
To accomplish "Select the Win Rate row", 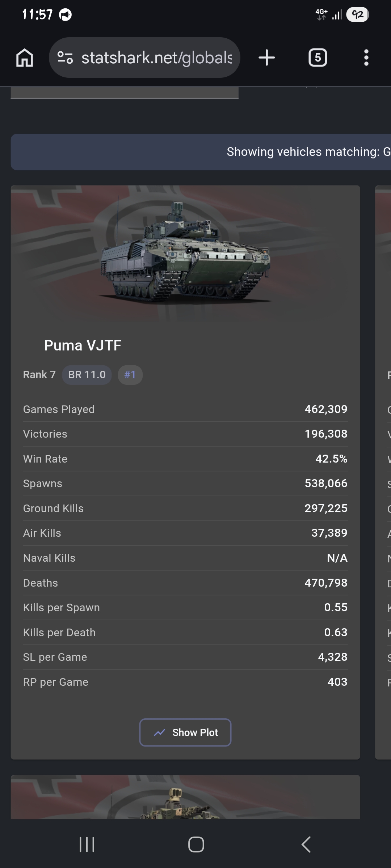I will coord(185,459).
